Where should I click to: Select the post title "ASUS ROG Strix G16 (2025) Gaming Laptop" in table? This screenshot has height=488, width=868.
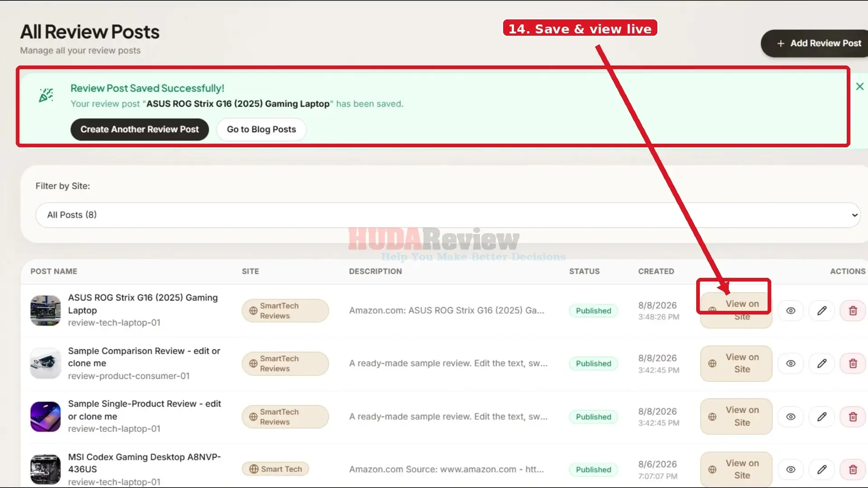coord(143,304)
